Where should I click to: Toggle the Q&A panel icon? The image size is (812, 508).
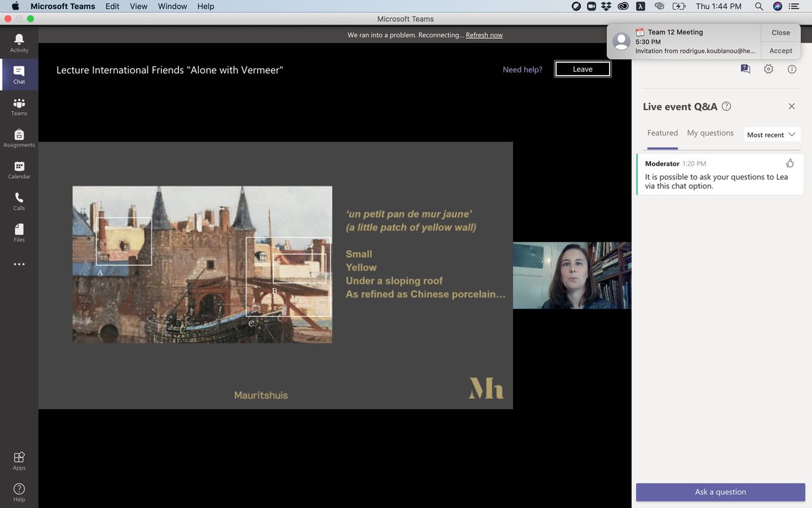(x=745, y=69)
